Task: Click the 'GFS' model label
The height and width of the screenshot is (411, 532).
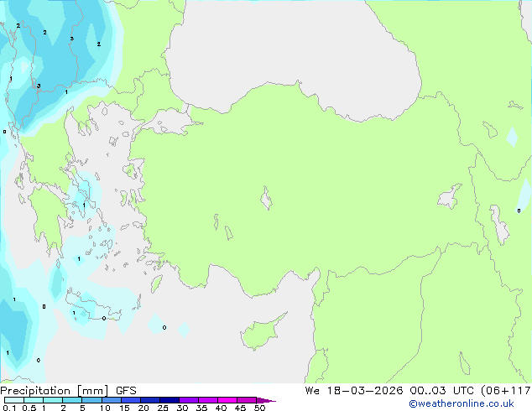Action: click(x=126, y=391)
